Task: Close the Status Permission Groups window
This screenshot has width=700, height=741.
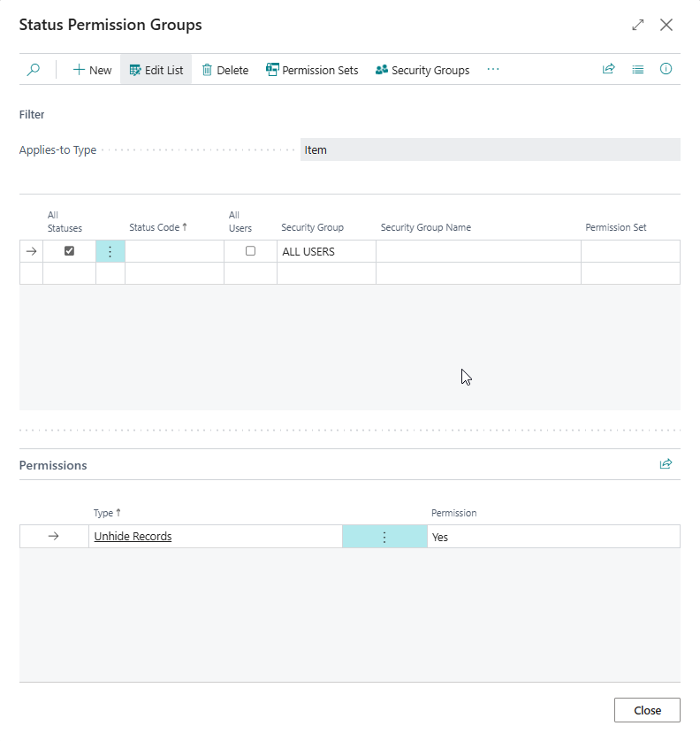Action: [x=666, y=25]
